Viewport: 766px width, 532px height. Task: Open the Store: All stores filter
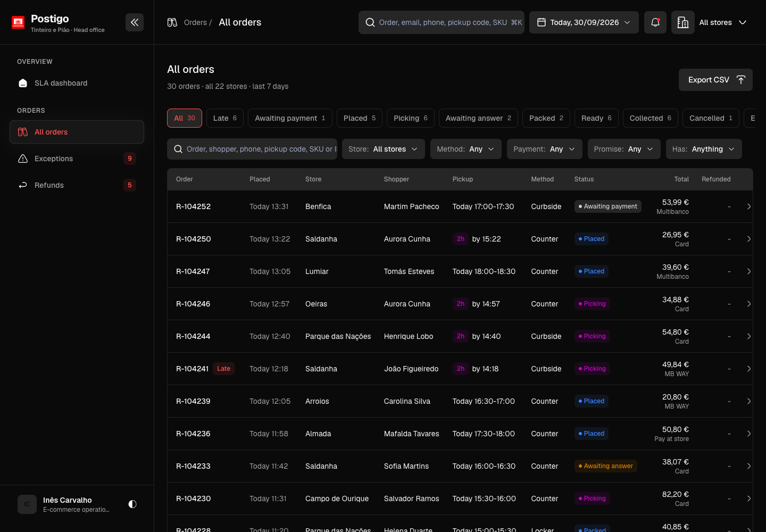click(384, 149)
